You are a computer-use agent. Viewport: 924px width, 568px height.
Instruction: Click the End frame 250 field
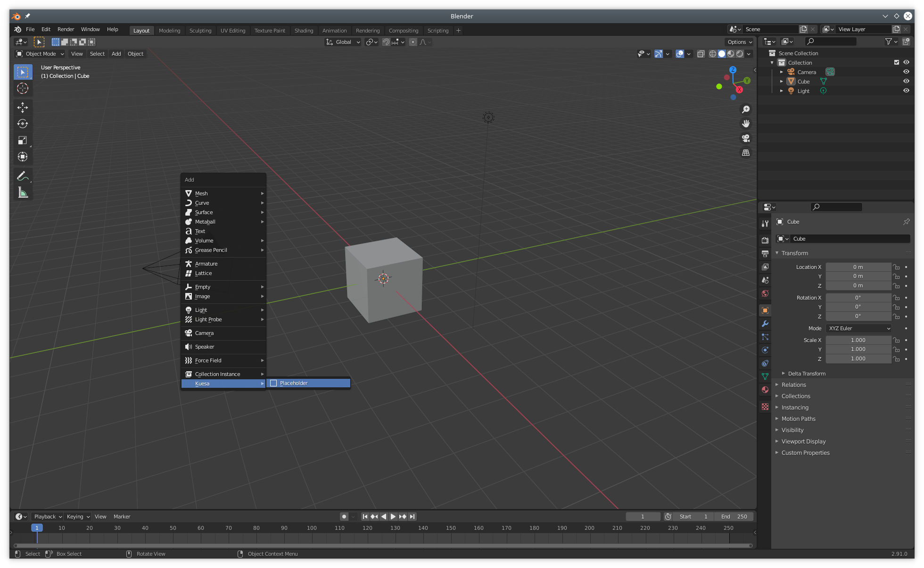click(734, 517)
